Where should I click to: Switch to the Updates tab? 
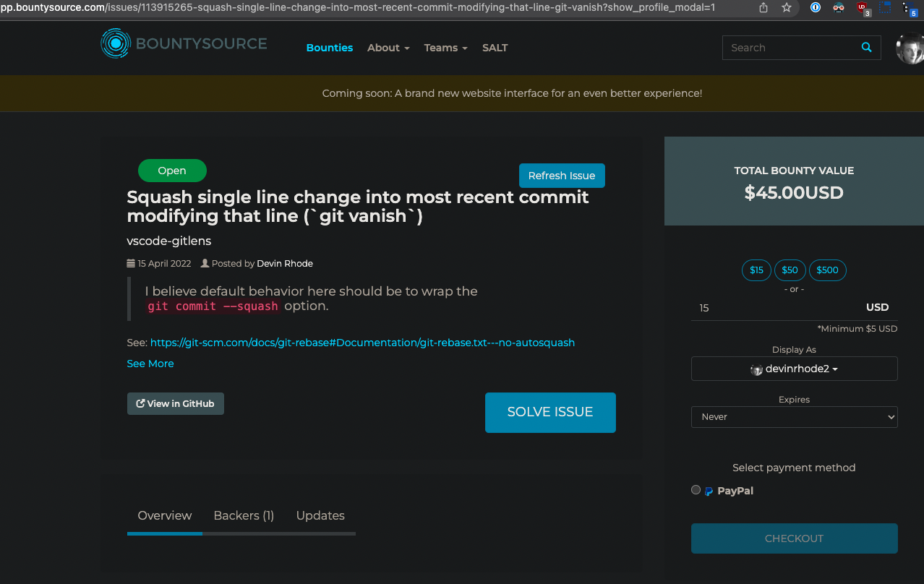(x=320, y=515)
